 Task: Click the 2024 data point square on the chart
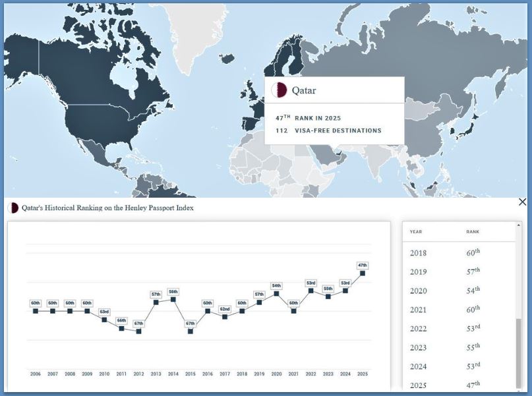pos(345,291)
